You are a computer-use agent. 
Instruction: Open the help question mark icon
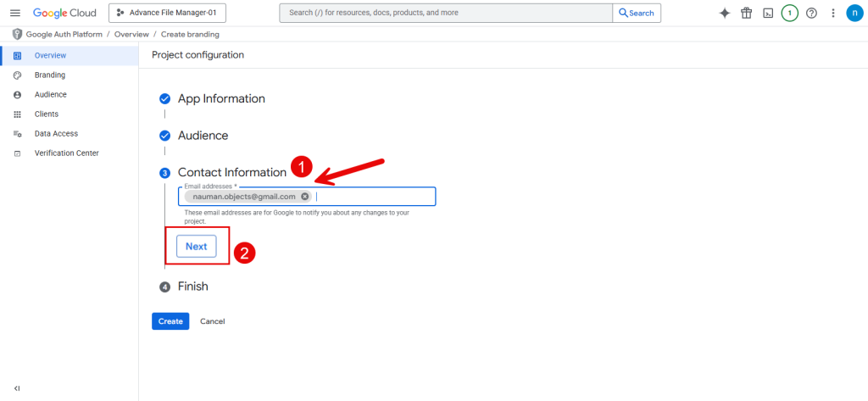click(811, 14)
